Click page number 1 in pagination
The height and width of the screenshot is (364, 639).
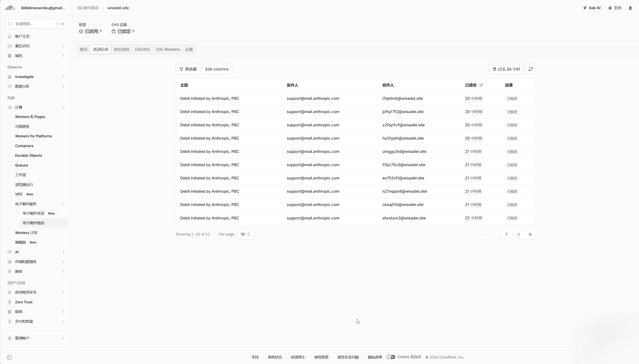(506, 235)
